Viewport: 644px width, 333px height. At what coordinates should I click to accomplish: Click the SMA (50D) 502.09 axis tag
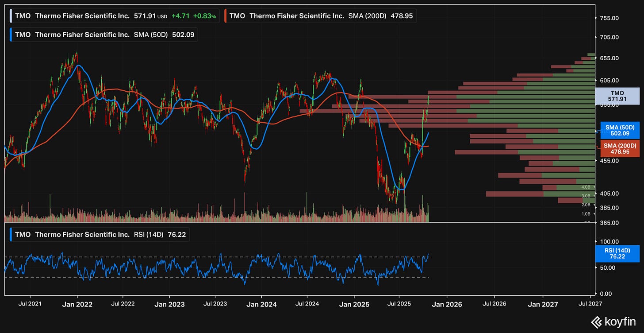[x=619, y=130]
